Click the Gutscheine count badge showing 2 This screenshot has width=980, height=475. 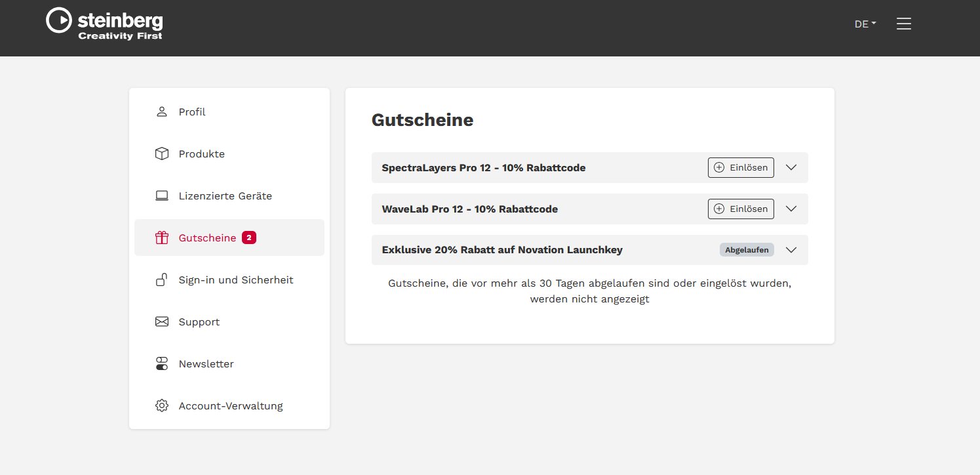click(249, 237)
